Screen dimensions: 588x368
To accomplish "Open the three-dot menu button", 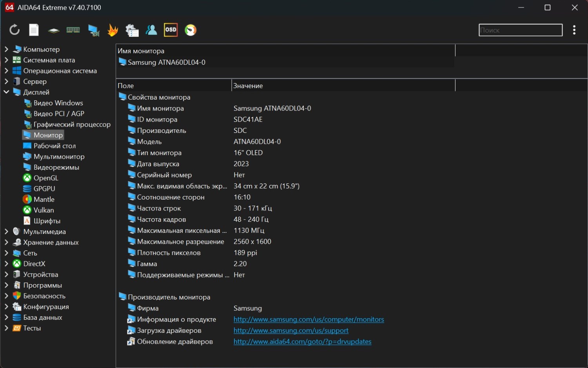I will click(x=574, y=30).
